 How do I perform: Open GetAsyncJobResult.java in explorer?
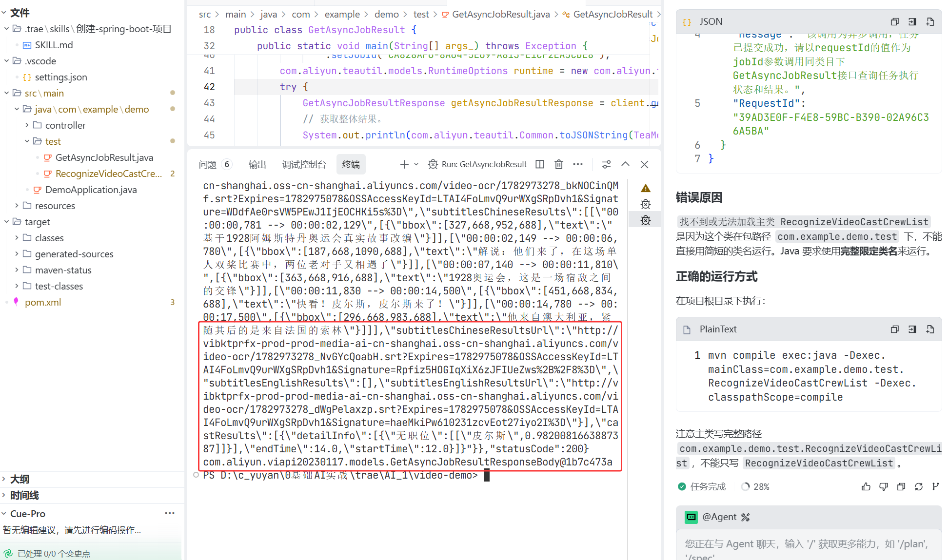pyautogui.click(x=104, y=157)
